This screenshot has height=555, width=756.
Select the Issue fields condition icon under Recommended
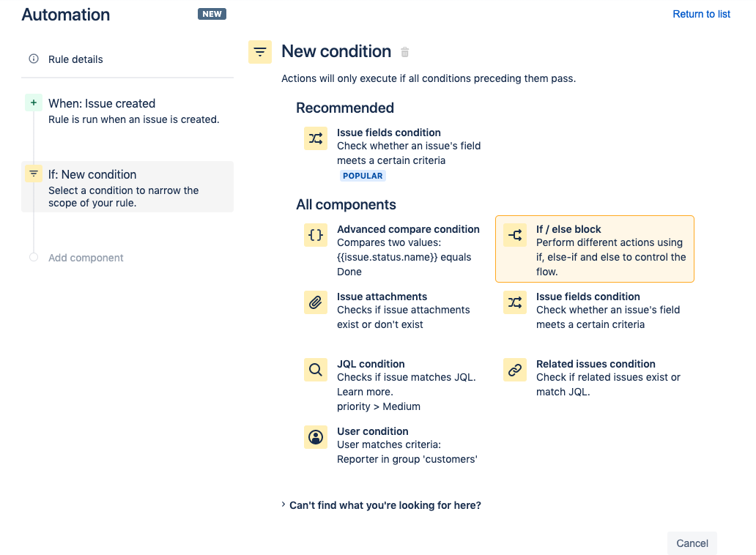(315, 138)
